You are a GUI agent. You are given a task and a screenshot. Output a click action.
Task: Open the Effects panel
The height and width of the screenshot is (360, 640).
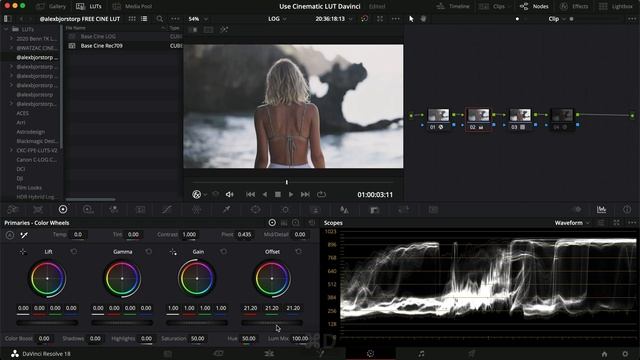[574, 6]
